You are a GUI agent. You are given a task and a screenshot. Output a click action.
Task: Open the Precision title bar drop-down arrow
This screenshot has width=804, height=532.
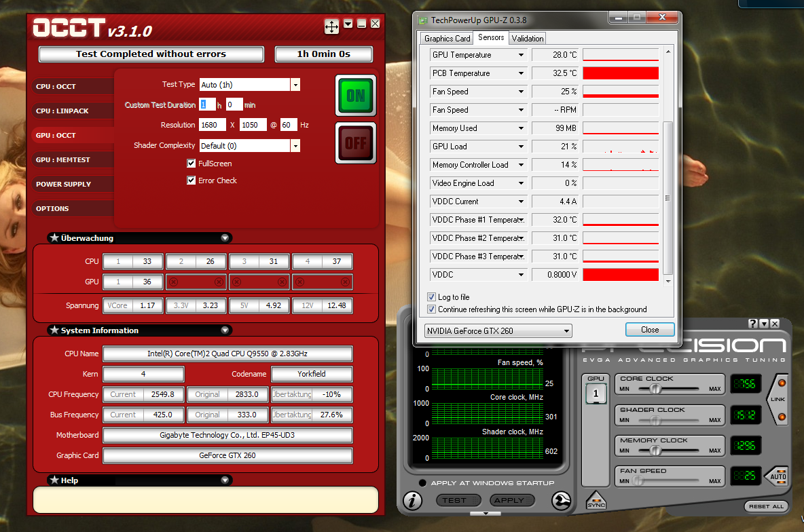coord(764,324)
